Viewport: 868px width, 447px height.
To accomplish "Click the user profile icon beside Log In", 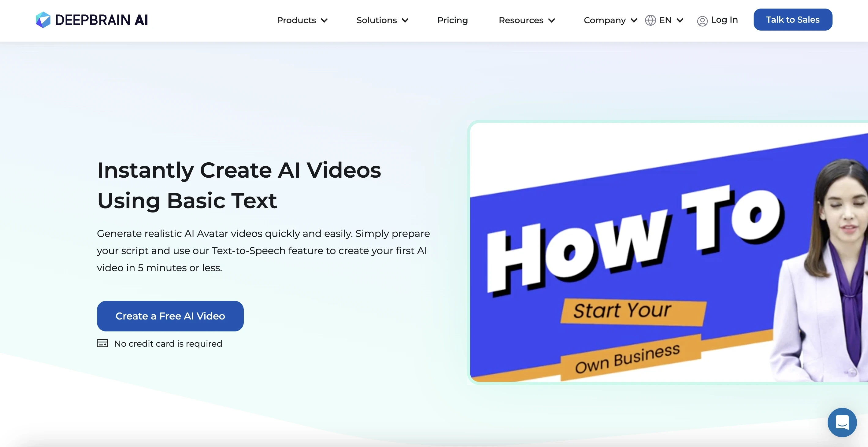I will point(702,21).
